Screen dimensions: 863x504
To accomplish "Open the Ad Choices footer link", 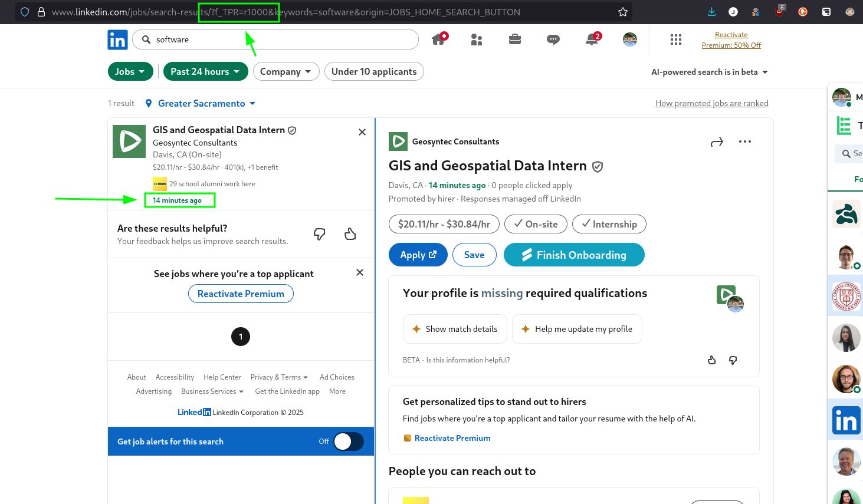I will pos(337,377).
